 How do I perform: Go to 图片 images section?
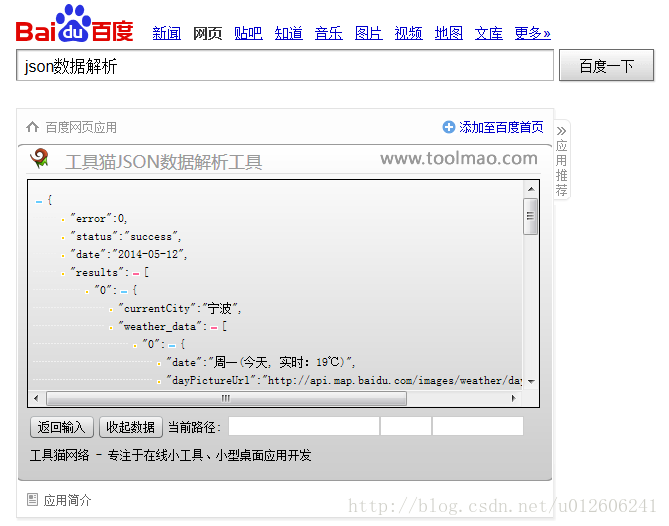369,33
